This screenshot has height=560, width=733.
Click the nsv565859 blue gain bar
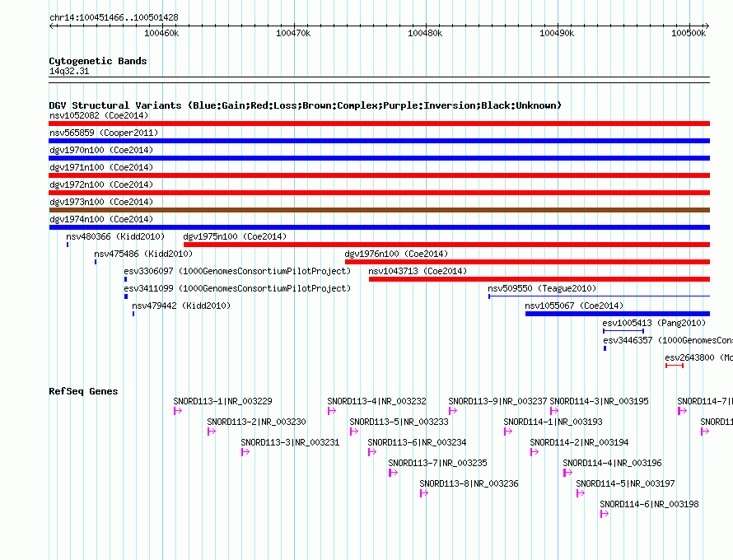379,141
